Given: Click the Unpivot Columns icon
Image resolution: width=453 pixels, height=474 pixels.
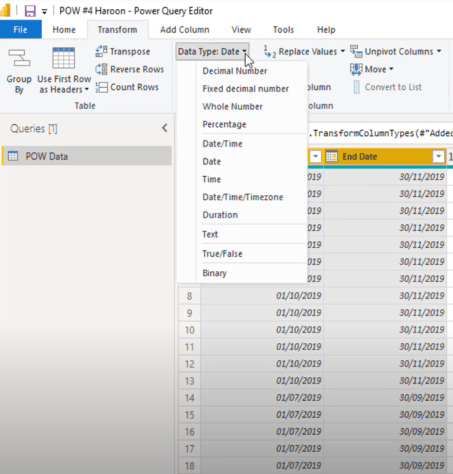Looking at the screenshot, I should 356,52.
